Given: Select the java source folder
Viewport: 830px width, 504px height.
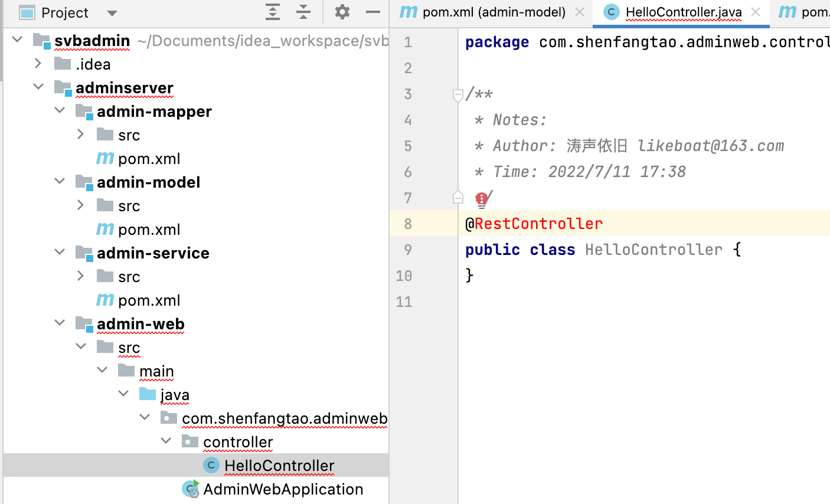Looking at the screenshot, I should tap(175, 394).
